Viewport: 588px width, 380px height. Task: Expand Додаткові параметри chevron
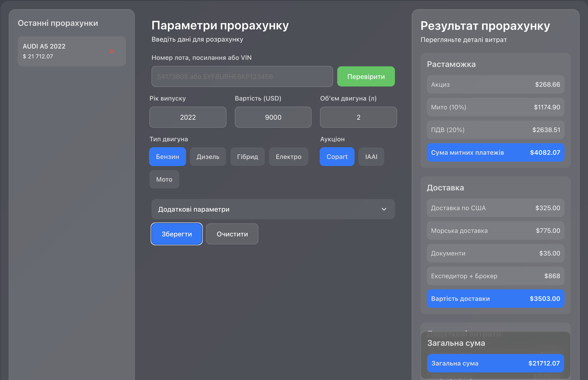click(x=384, y=209)
